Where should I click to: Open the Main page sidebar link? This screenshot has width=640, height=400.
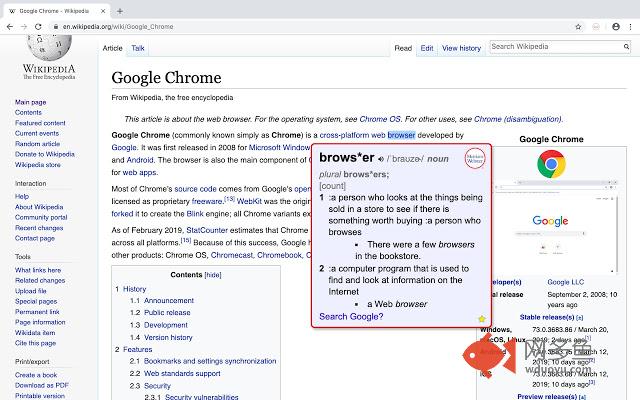[31, 102]
